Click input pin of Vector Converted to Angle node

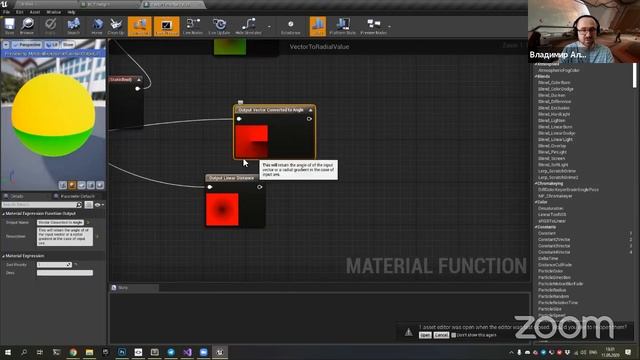tap(239, 119)
